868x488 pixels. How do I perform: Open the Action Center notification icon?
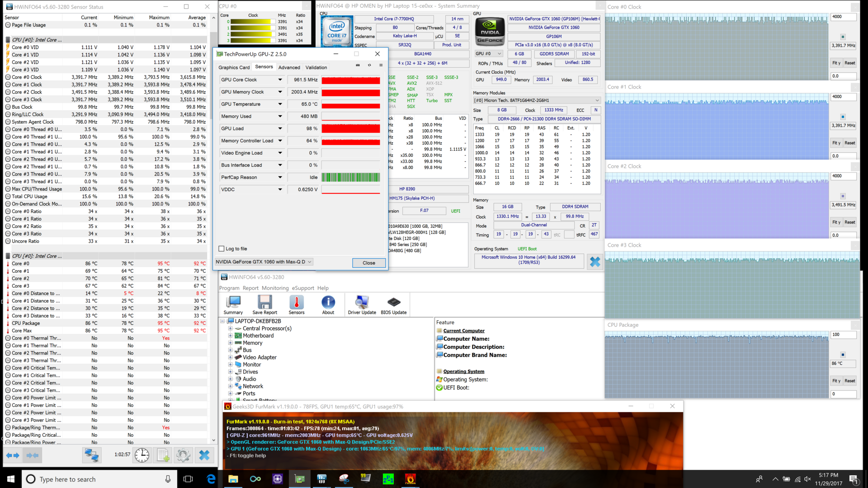coord(853,479)
